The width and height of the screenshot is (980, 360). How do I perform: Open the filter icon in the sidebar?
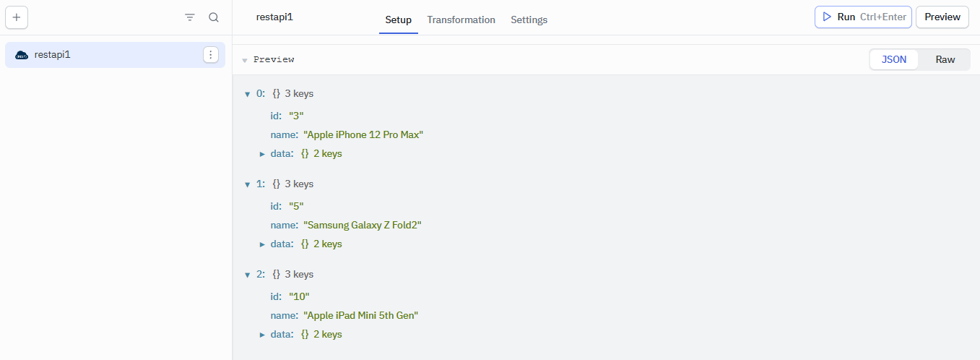190,17
